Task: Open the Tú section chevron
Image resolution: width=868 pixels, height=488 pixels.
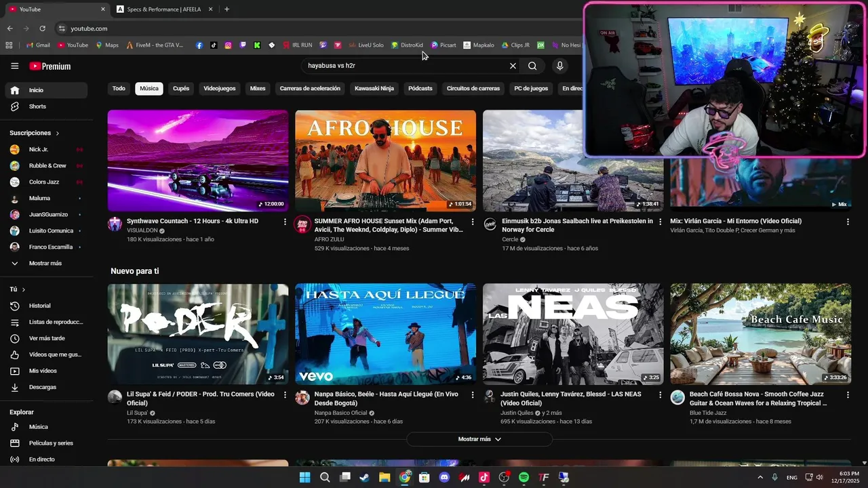Action: point(24,289)
